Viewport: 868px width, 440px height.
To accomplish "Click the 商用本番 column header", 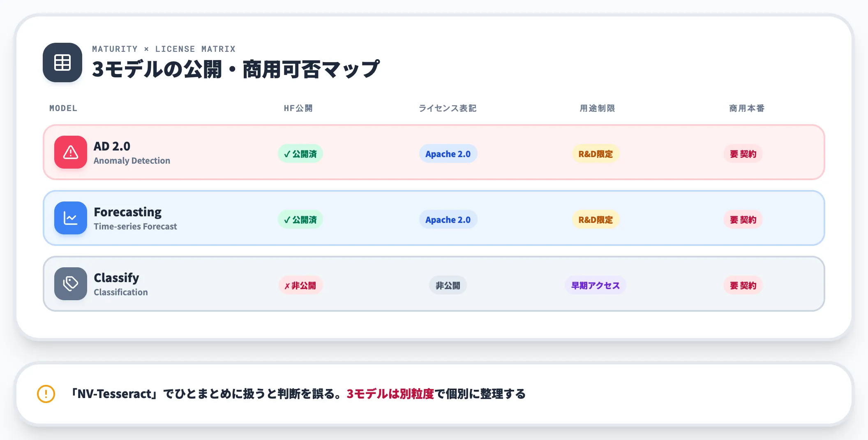I will [x=747, y=108].
